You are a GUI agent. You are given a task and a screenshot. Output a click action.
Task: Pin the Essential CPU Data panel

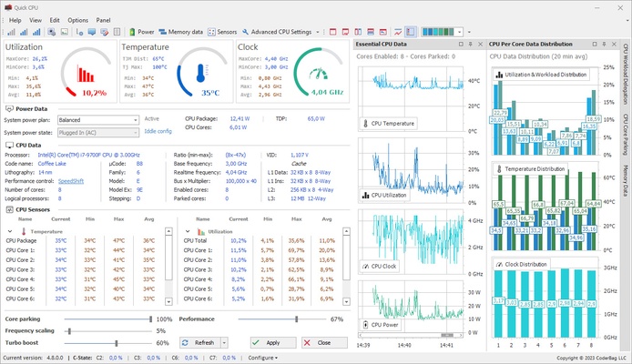pos(471,45)
